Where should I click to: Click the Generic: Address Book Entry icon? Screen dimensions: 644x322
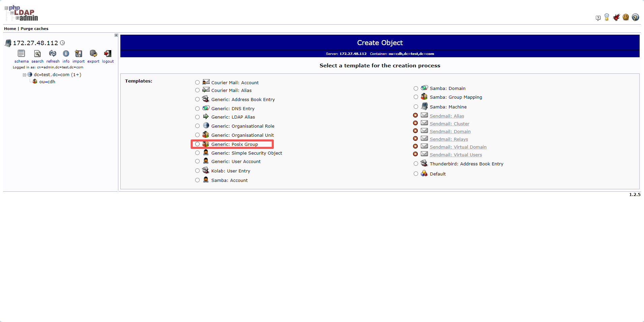206,99
